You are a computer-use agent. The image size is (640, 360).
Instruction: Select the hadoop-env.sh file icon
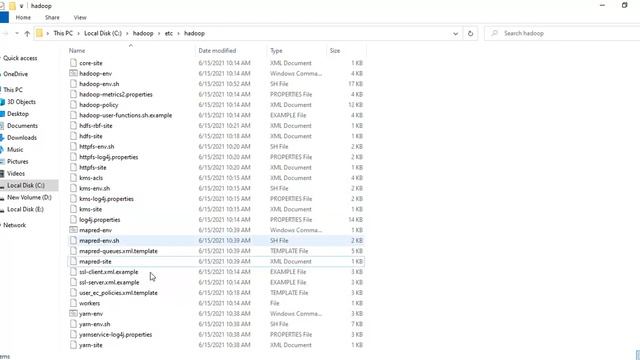[73, 84]
